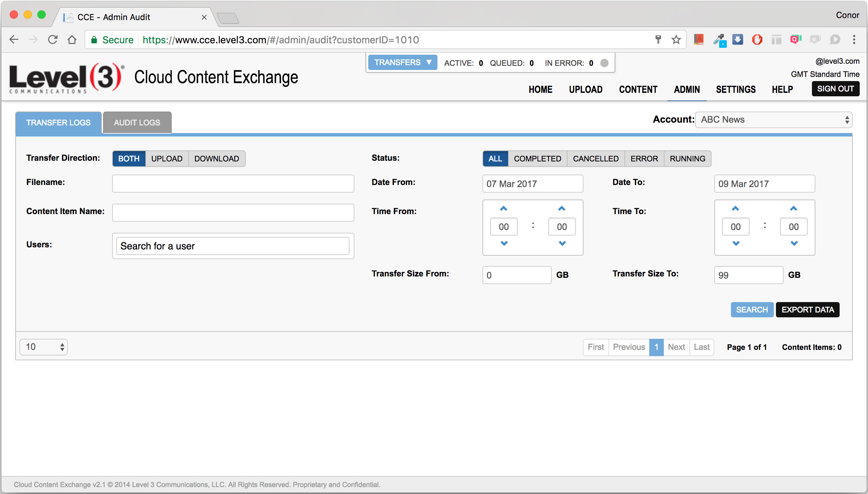The height and width of the screenshot is (494, 868).
Task: Decrease Time From hours with down arrow
Action: click(504, 244)
